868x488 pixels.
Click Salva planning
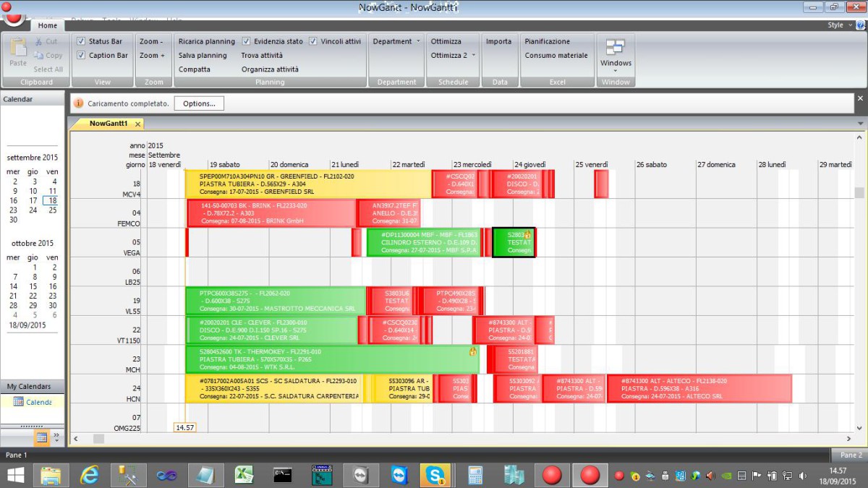click(x=203, y=55)
